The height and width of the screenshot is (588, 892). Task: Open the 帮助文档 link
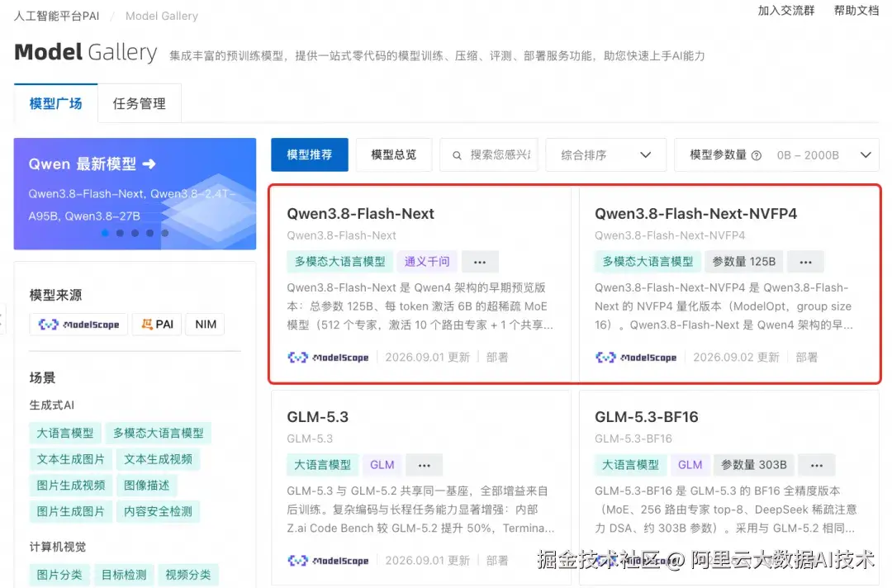(856, 10)
